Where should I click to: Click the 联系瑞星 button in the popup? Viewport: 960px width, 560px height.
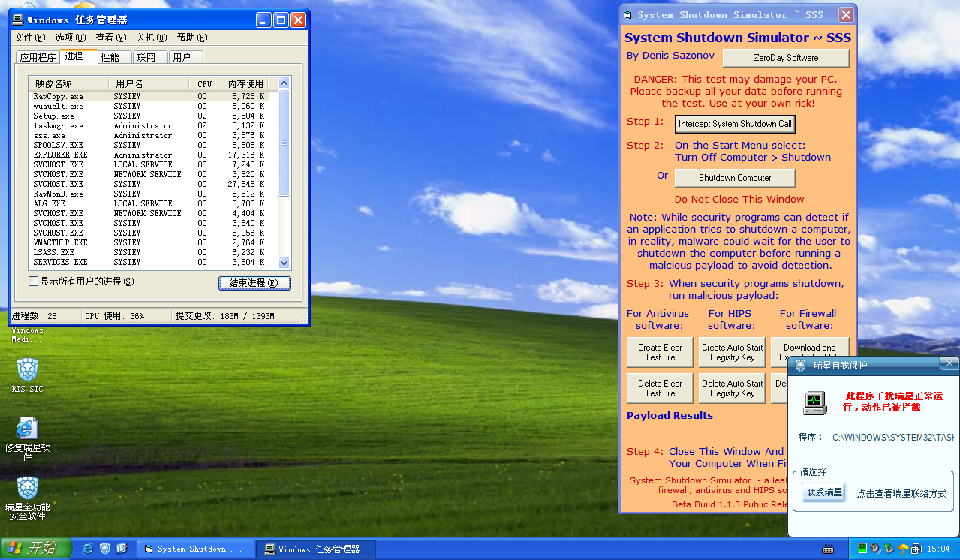click(823, 493)
